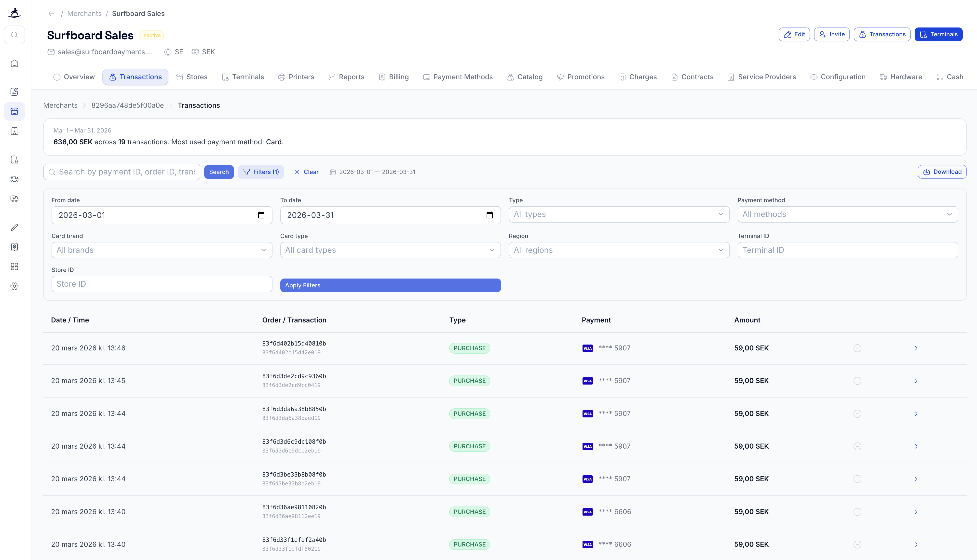The image size is (977, 560).
Task: Download the transaction list
Action: coord(942,172)
